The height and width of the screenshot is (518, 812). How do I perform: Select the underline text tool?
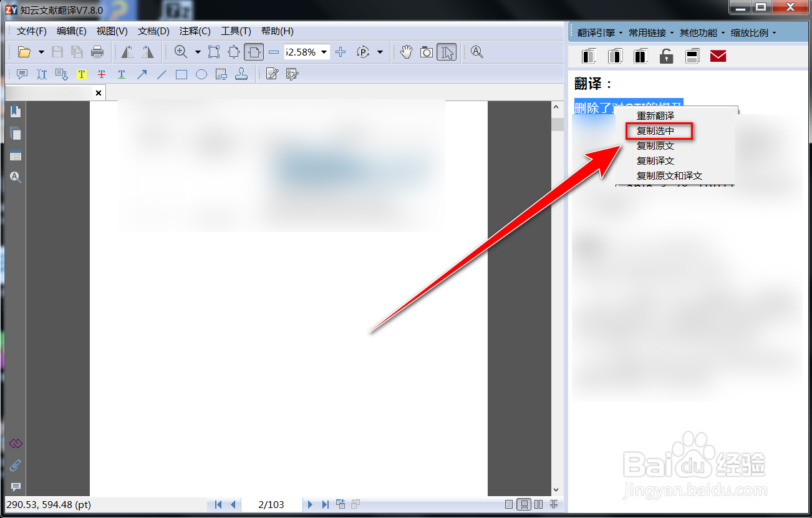[122, 74]
